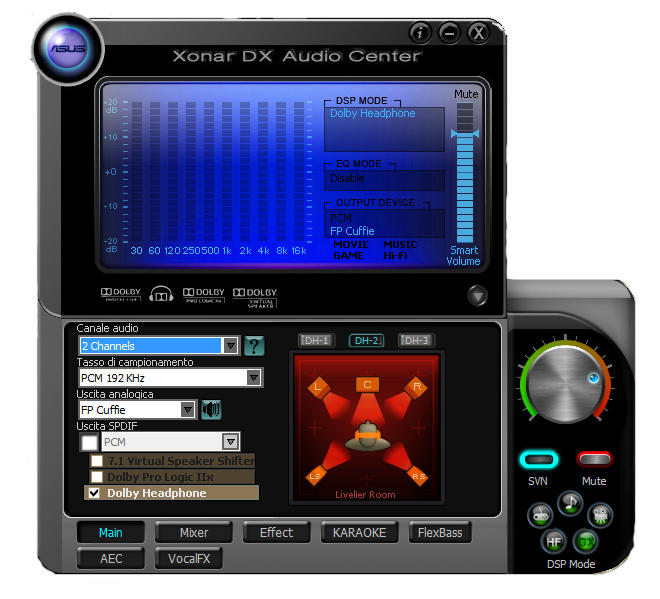Open the VocalFX tab

click(x=189, y=559)
